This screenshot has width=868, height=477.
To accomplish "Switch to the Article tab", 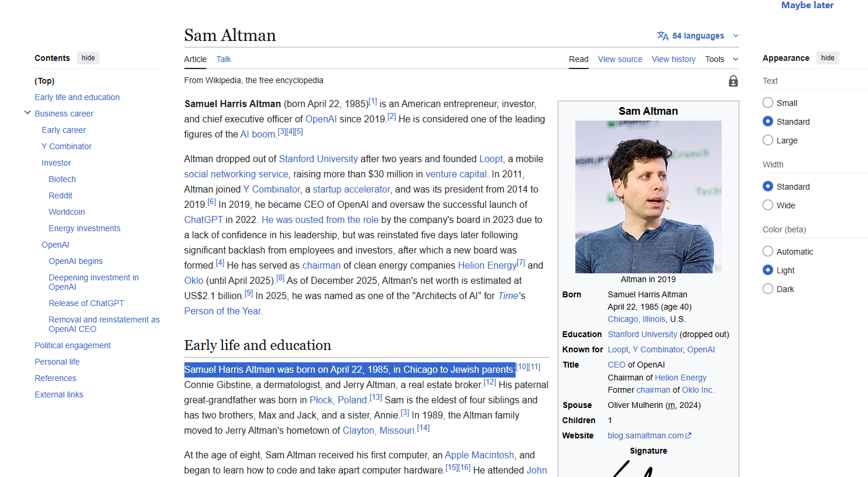I will (x=195, y=59).
